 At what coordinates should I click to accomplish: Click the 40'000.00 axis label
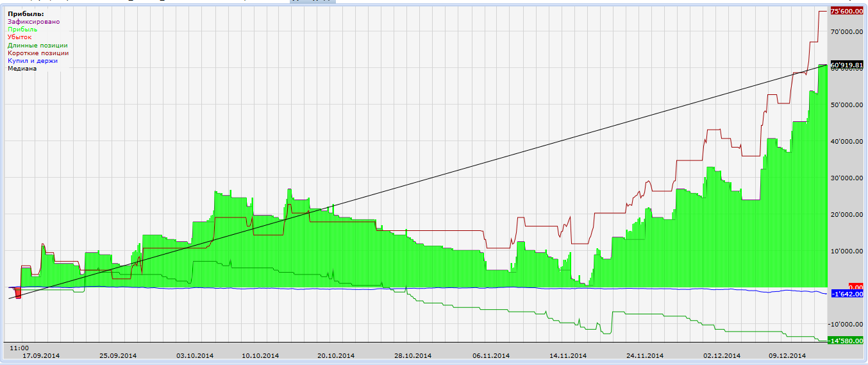pyautogui.click(x=847, y=141)
